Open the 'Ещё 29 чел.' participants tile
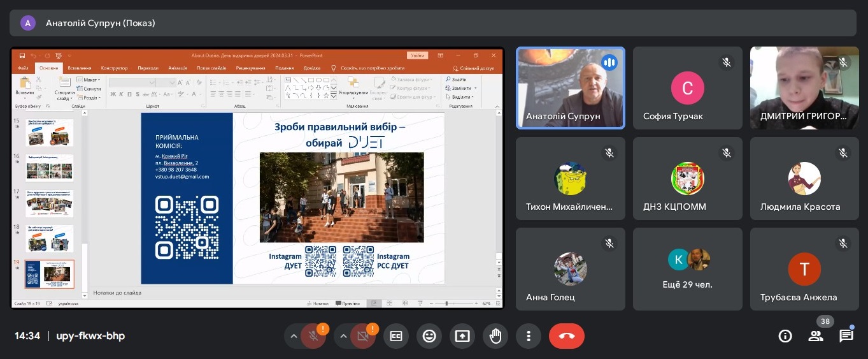Viewport: 868px width, 359px height. pyautogui.click(x=688, y=269)
